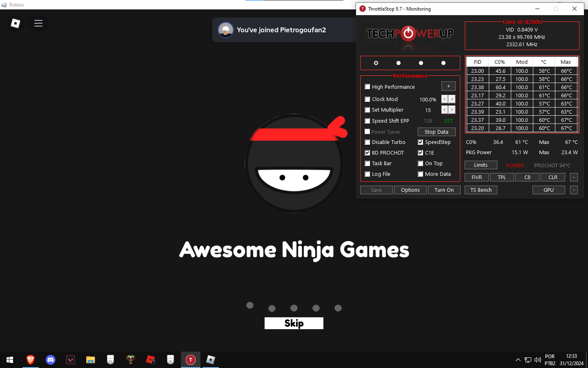Click the Mod column header
The image size is (588, 368).
pyautogui.click(x=522, y=62)
